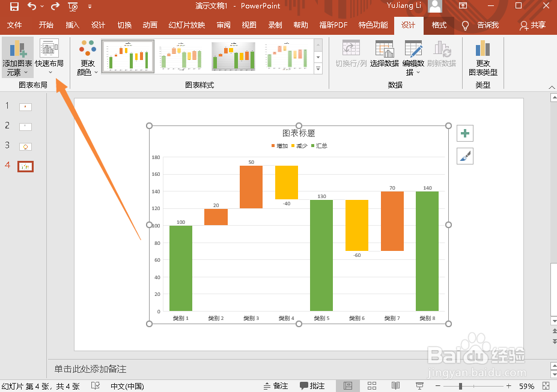
Task: Expand the chart styles gallery More arrow
Action: 318,68
